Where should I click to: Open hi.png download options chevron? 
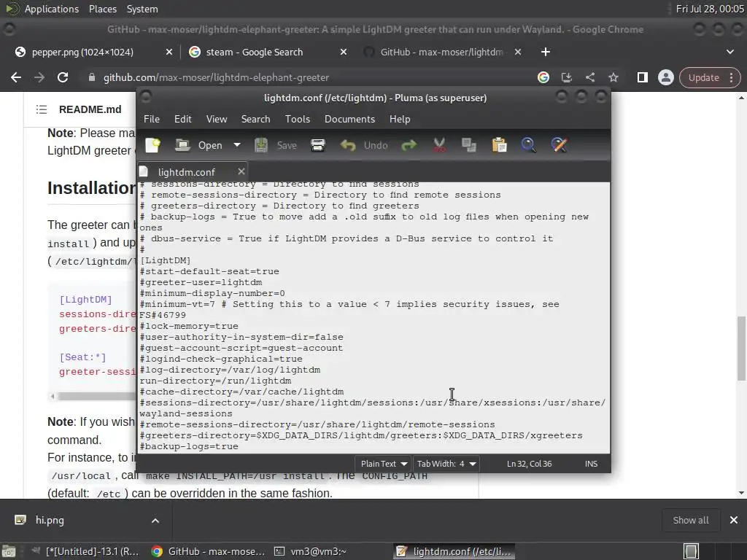[155, 521]
